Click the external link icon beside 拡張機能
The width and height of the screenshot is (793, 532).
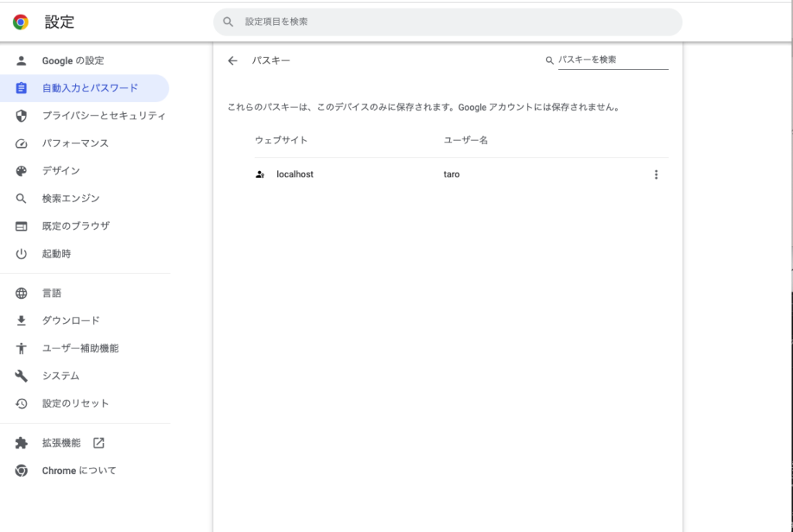tap(98, 443)
